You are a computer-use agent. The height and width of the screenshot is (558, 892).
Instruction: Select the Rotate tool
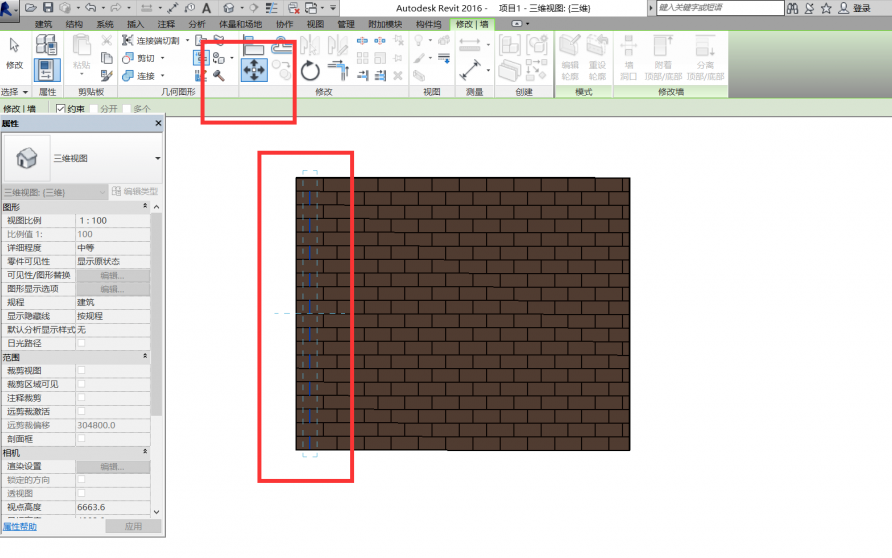[310, 71]
